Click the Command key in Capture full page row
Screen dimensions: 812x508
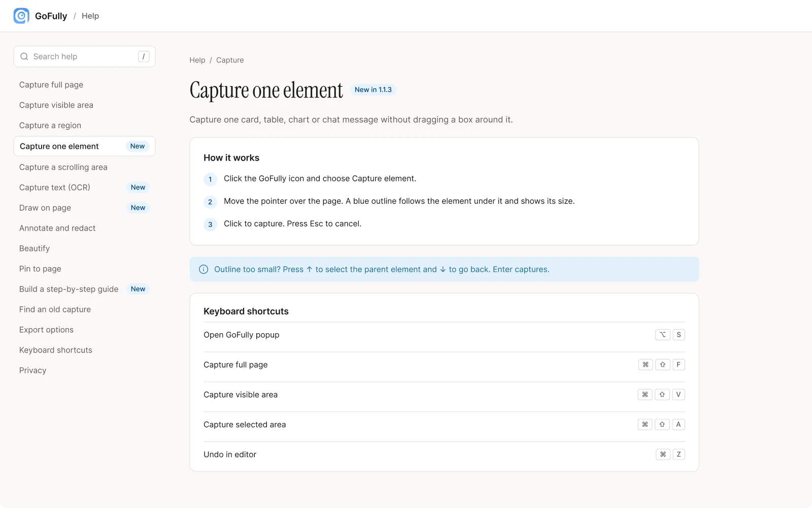(646, 365)
